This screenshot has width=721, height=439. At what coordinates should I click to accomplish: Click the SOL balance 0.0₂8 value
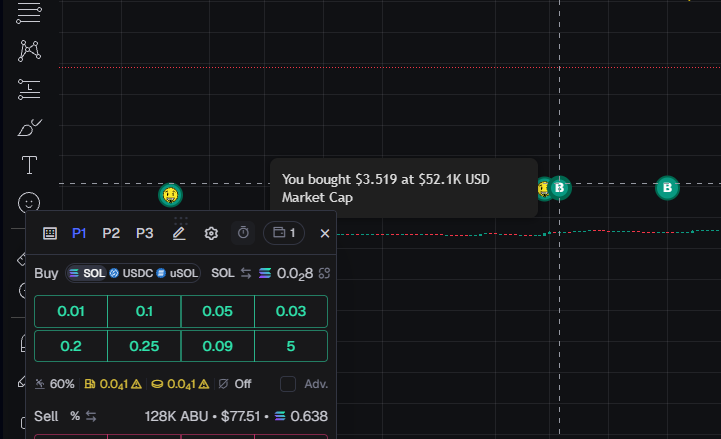click(295, 274)
